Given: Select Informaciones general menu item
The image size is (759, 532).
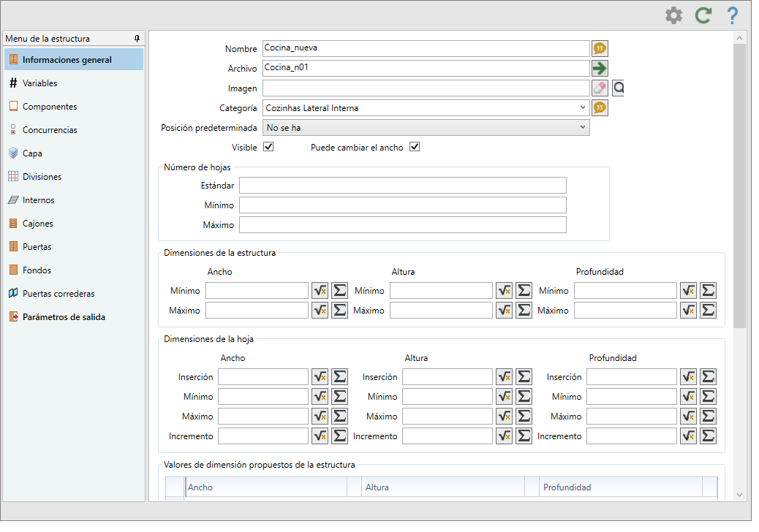Looking at the screenshot, I should (x=74, y=59).
